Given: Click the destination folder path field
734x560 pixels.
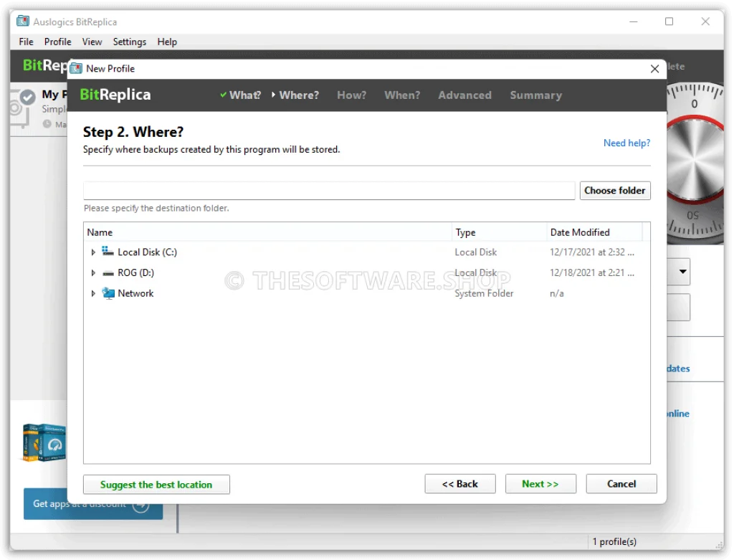Looking at the screenshot, I should (x=329, y=191).
